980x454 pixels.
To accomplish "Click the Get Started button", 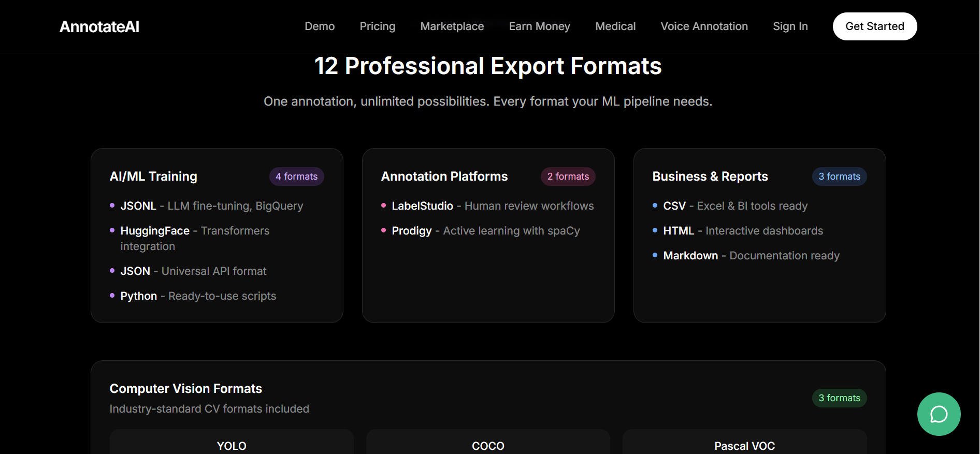I will (875, 26).
